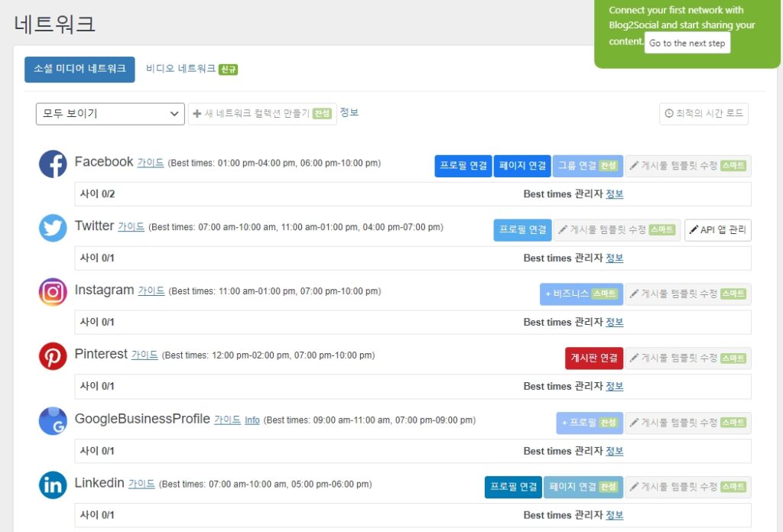Viewport: 783px width, 532px height.
Task: Connect a Linkedin profile with 프로필 연결
Action: tap(513, 487)
